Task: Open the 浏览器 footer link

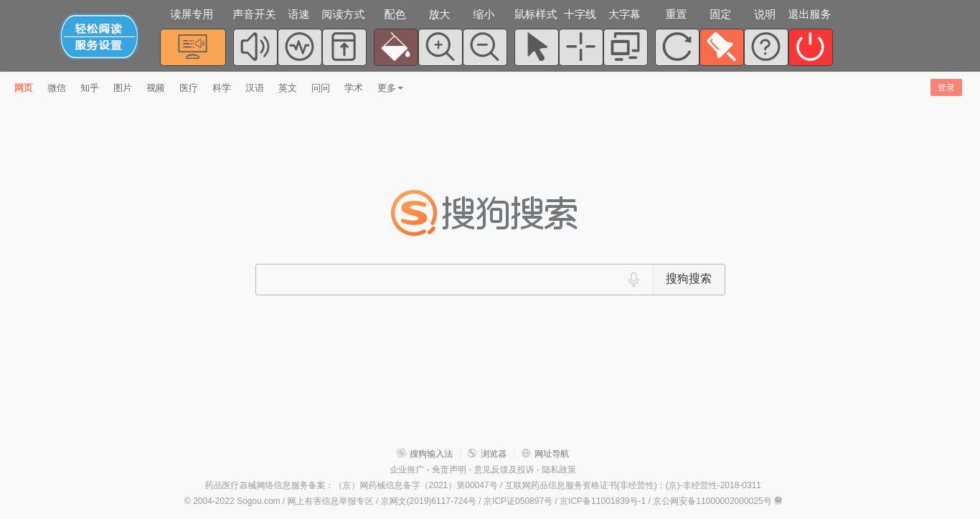Action: click(x=487, y=454)
